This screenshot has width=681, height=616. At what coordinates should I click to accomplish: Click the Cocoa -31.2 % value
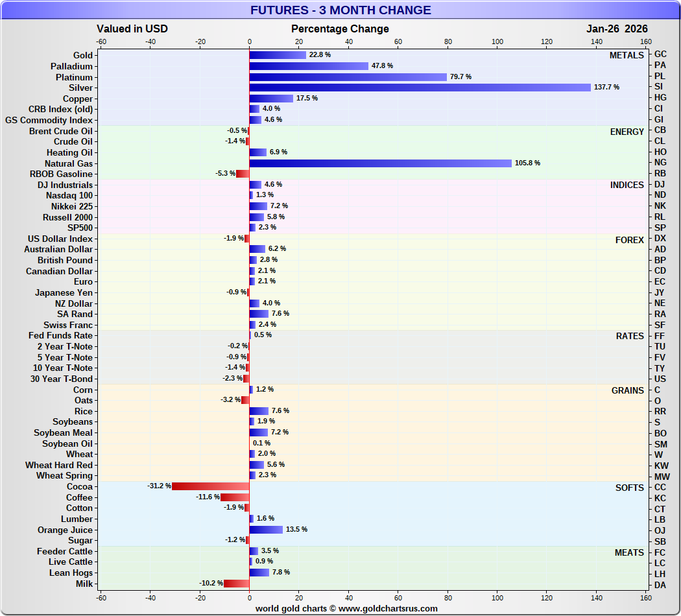(x=159, y=486)
